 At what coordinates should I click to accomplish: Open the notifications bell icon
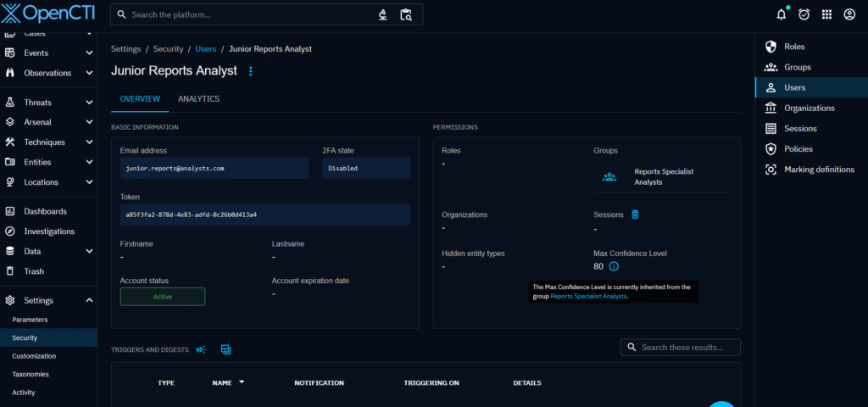pyautogui.click(x=782, y=14)
